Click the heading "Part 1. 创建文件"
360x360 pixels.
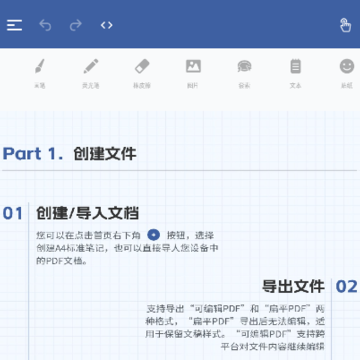70,154
